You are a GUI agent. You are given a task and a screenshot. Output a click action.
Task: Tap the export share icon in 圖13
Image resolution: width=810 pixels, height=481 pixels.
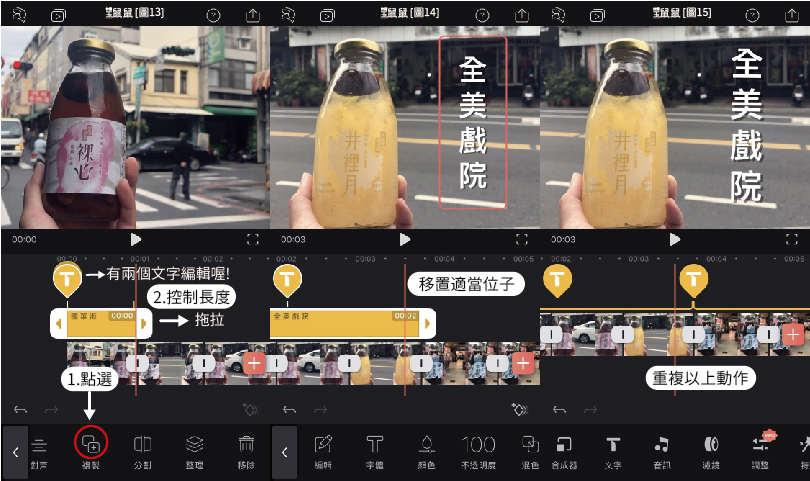coord(253,15)
